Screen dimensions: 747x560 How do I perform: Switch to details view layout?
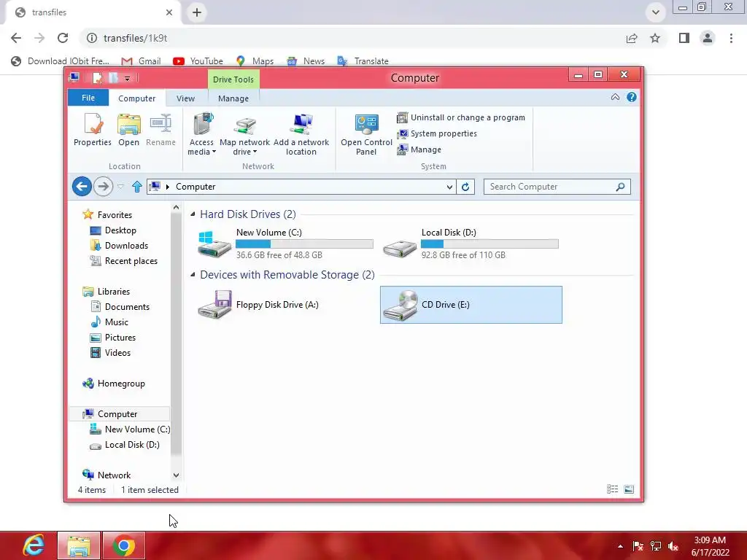[613, 489]
